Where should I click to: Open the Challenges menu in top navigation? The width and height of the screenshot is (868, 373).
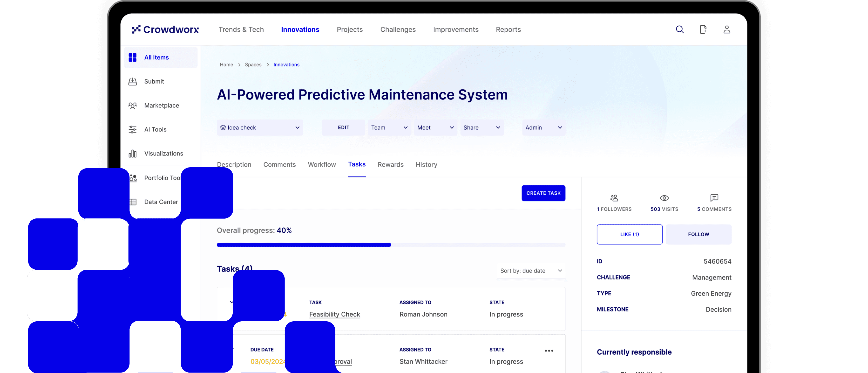(x=398, y=30)
